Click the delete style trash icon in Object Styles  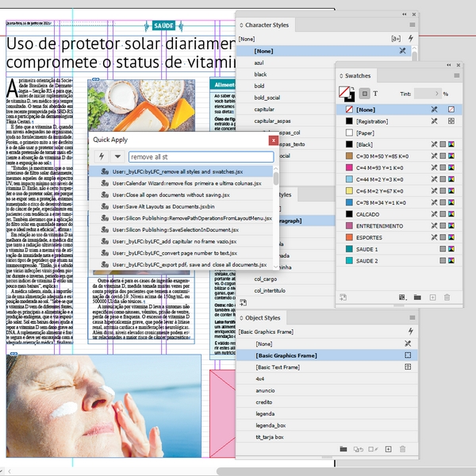pyautogui.click(x=402, y=449)
